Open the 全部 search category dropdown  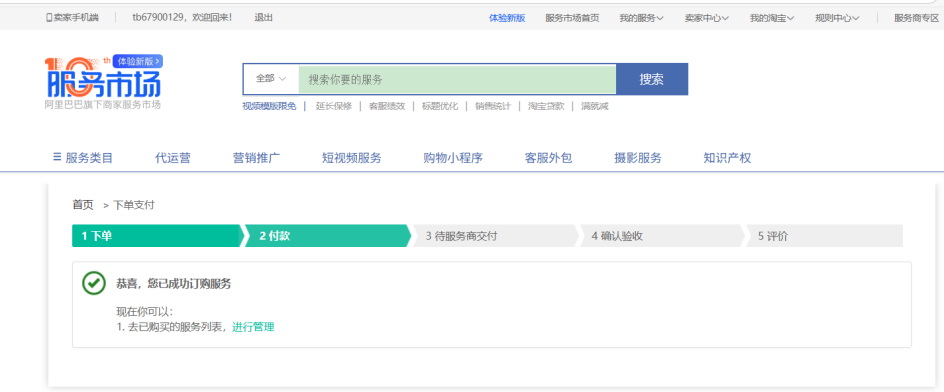tap(271, 79)
